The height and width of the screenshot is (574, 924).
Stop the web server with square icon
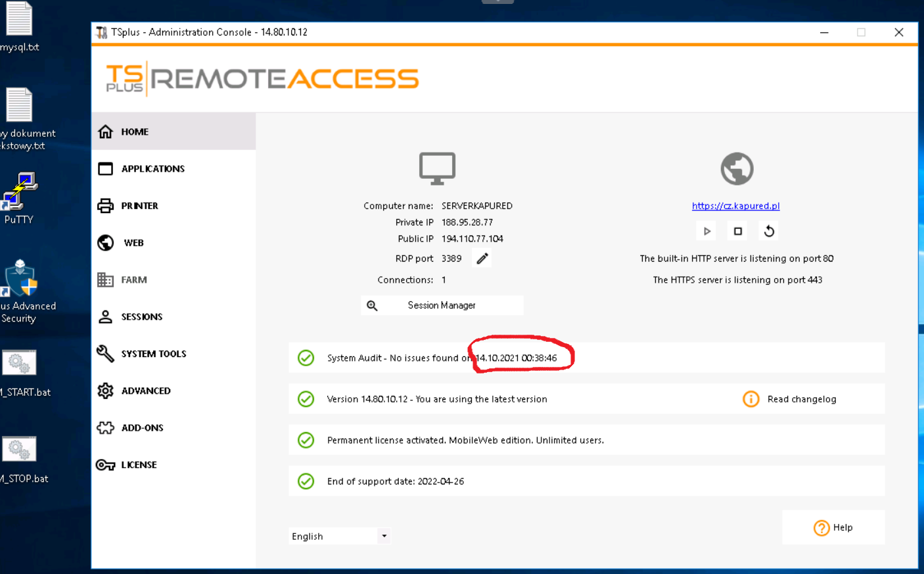click(737, 231)
